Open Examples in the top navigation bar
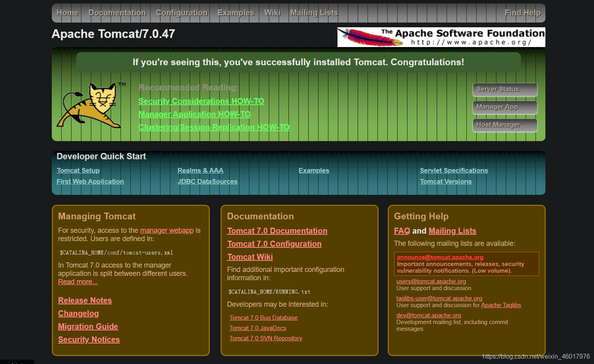 point(236,13)
